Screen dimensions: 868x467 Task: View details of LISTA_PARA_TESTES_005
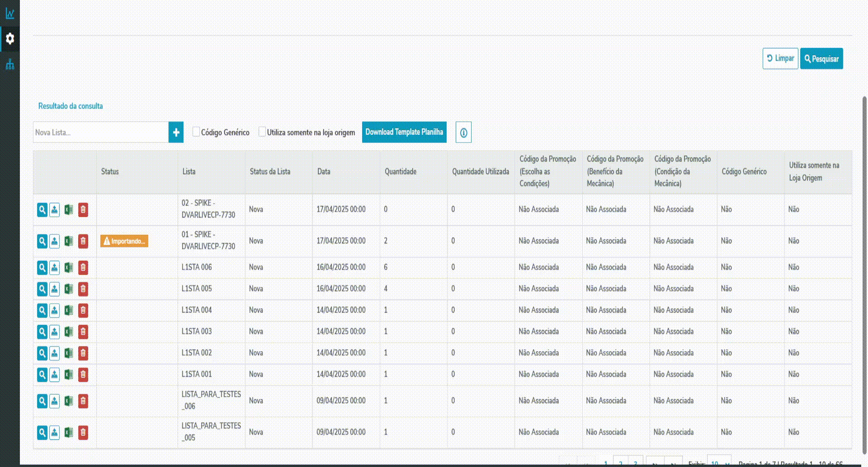[42, 433]
